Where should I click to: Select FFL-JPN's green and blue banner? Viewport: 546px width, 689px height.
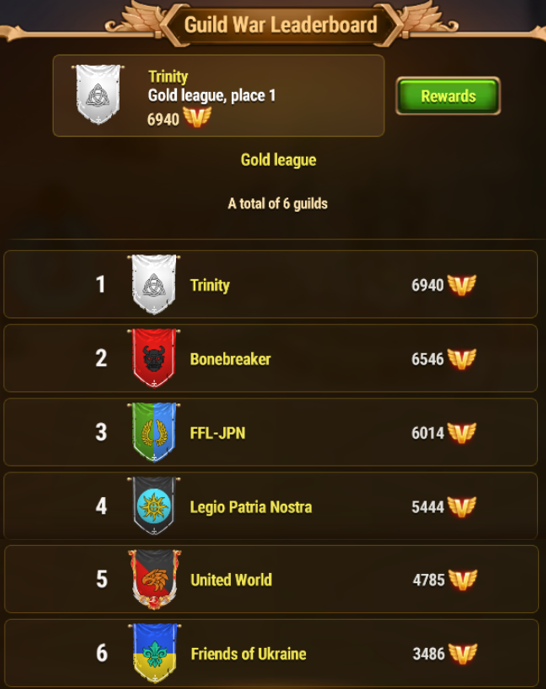(154, 432)
